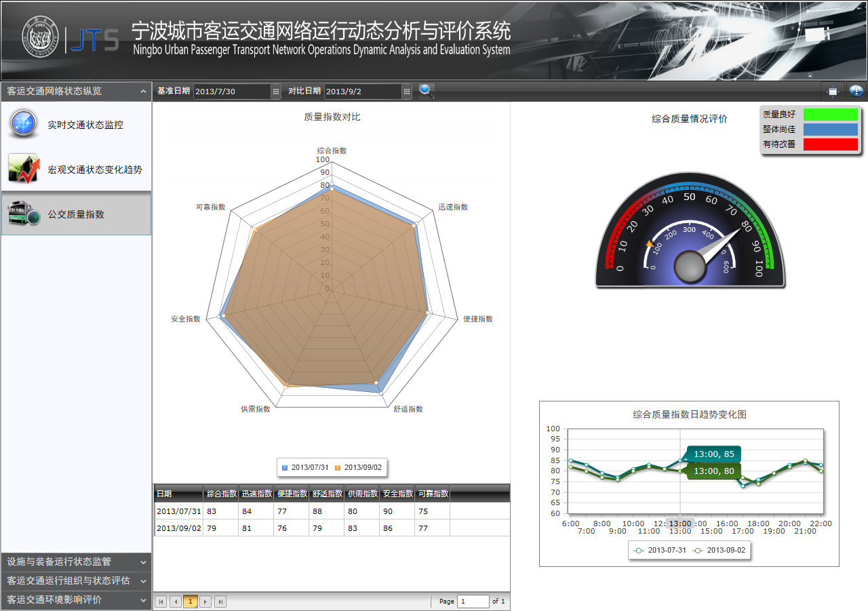Go to the first page of table
Screen dimensions: 868x611
click(161, 602)
